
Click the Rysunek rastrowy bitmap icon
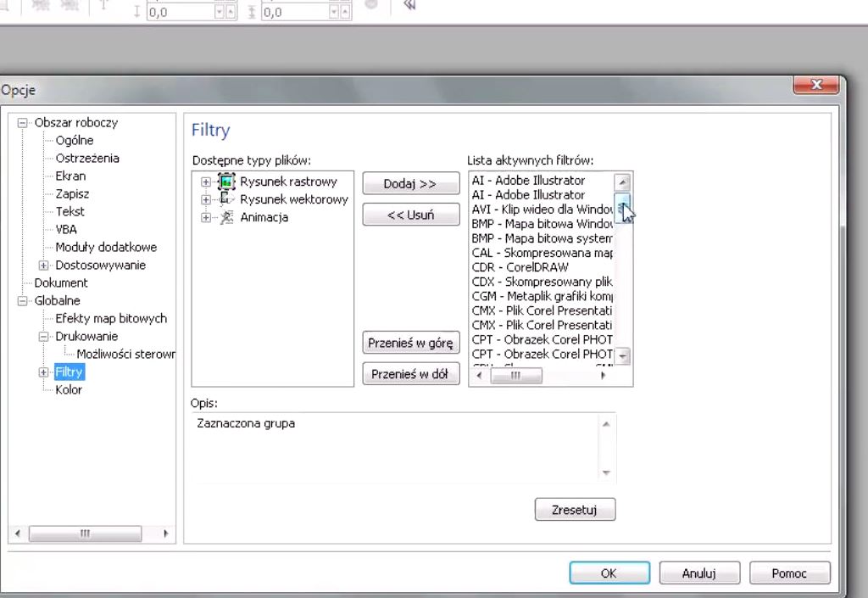[x=226, y=182]
